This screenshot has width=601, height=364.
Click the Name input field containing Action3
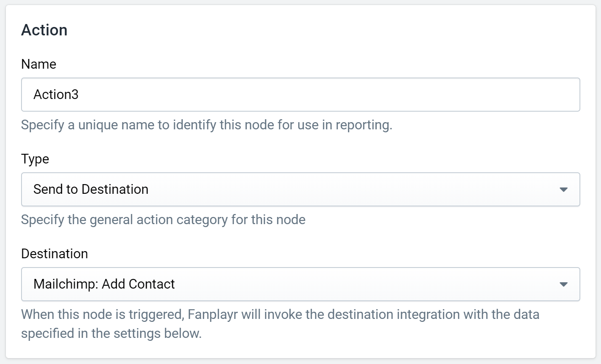[300, 94]
